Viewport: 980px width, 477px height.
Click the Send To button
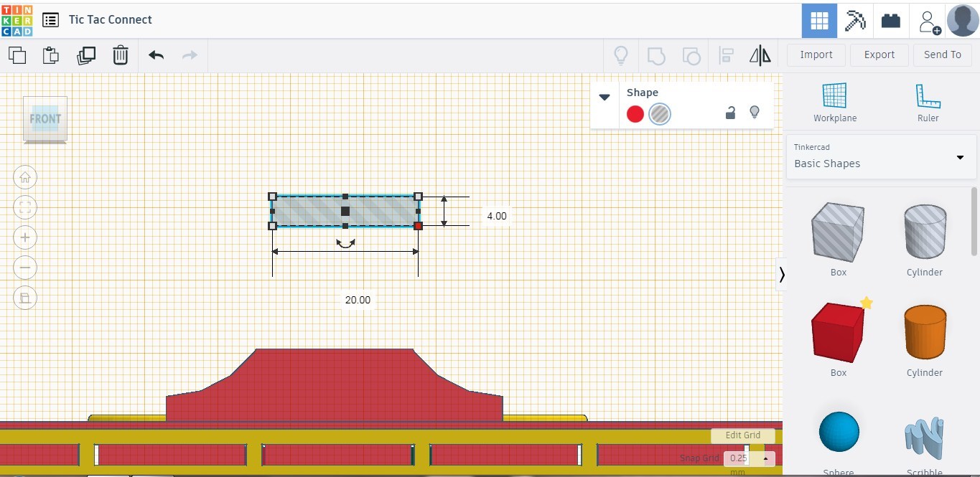pyautogui.click(x=943, y=55)
